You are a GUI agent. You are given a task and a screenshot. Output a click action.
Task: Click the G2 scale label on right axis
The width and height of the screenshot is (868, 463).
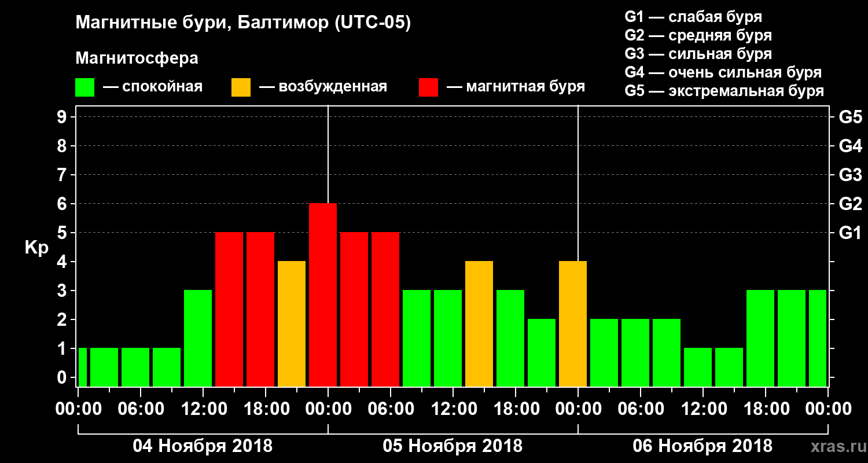pos(851,204)
